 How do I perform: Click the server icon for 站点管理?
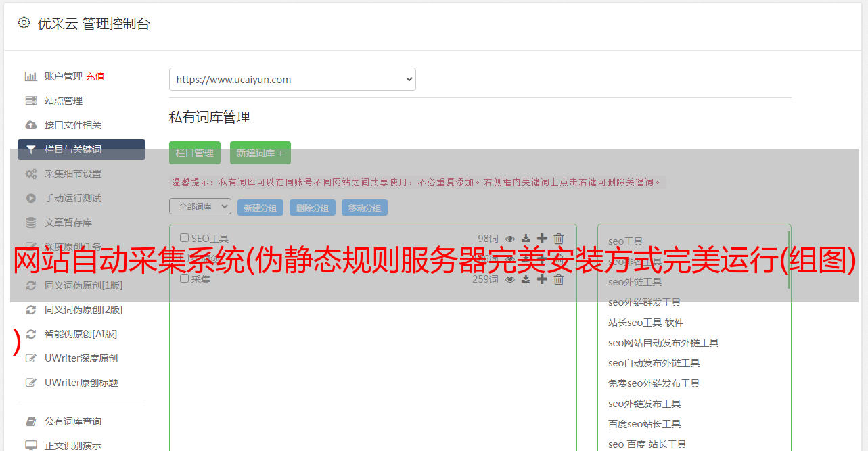click(x=30, y=101)
